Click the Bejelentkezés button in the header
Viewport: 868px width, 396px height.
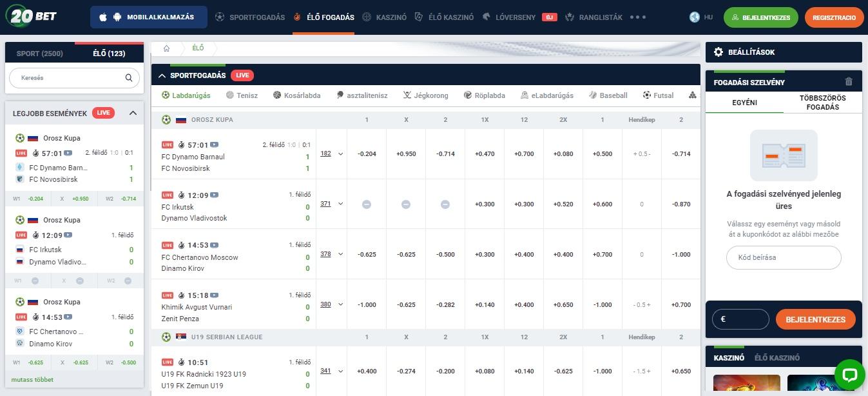point(761,17)
